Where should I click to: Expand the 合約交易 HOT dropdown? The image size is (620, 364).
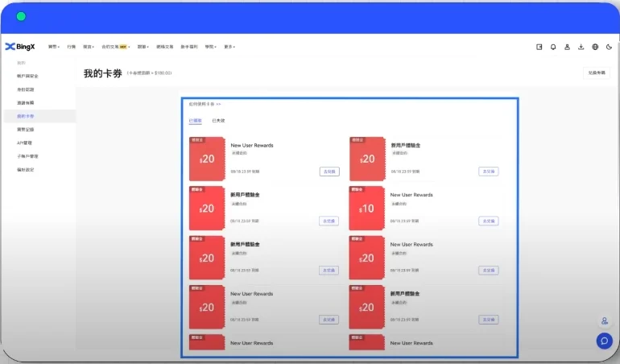point(115,47)
